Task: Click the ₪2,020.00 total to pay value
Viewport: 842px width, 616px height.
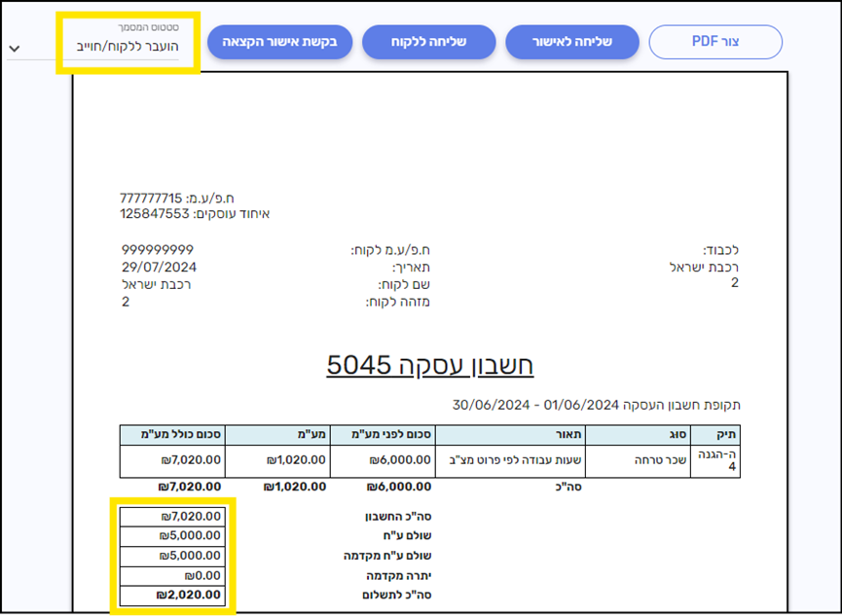Action: point(175,595)
